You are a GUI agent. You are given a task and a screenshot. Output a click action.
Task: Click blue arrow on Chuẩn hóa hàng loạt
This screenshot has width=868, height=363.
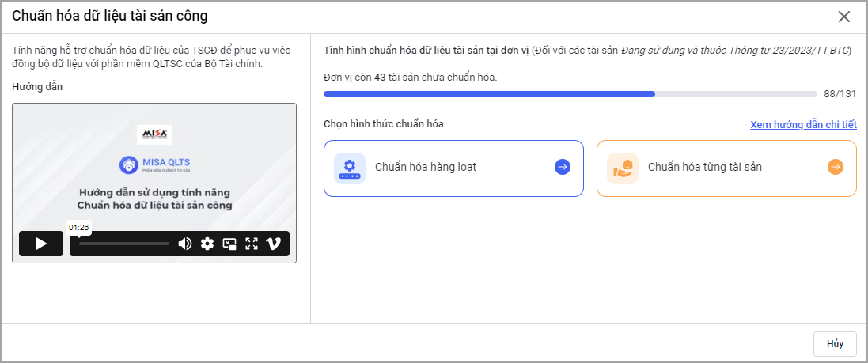563,167
